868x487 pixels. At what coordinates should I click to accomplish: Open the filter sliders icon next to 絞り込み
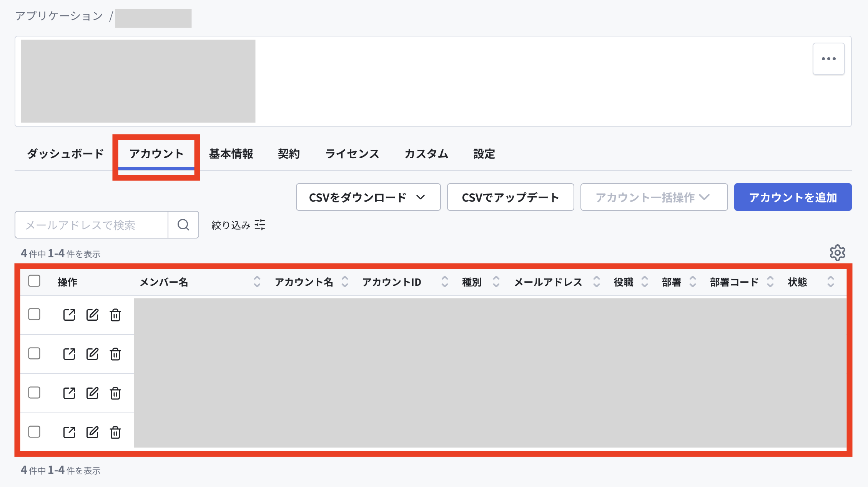[x=260, y=225]
